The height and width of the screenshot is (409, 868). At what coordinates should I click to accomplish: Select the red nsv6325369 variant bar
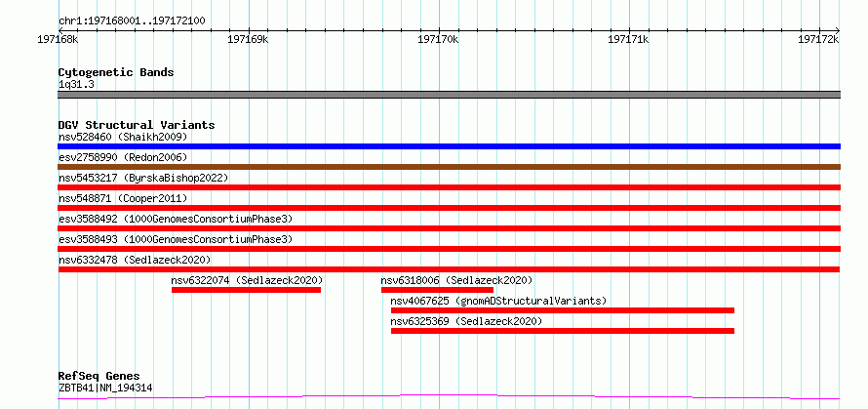coord(563,331)
